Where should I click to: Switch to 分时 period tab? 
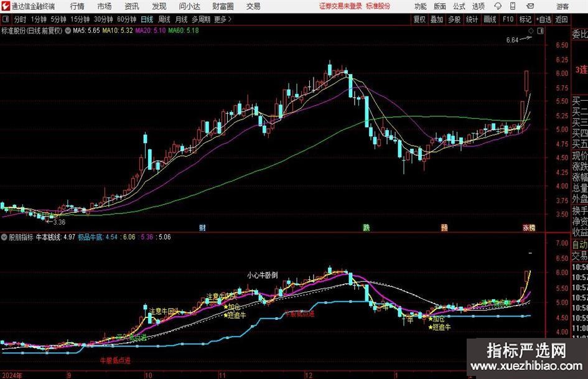pos(21,19)
